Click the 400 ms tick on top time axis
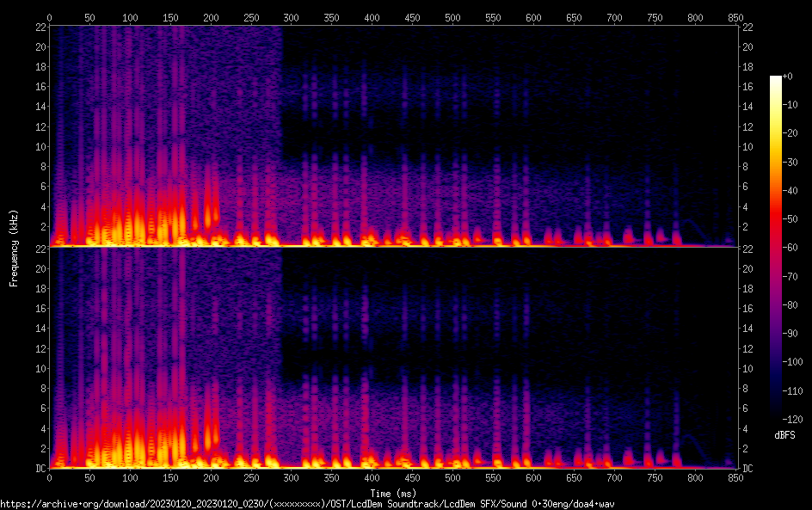This screenshot has height=510, width=812. (372, 17)
